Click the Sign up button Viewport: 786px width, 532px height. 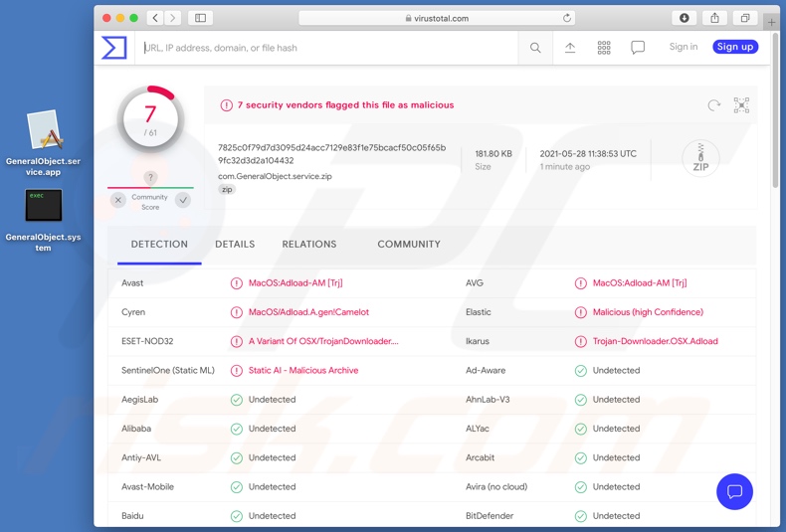pos(735,47)
